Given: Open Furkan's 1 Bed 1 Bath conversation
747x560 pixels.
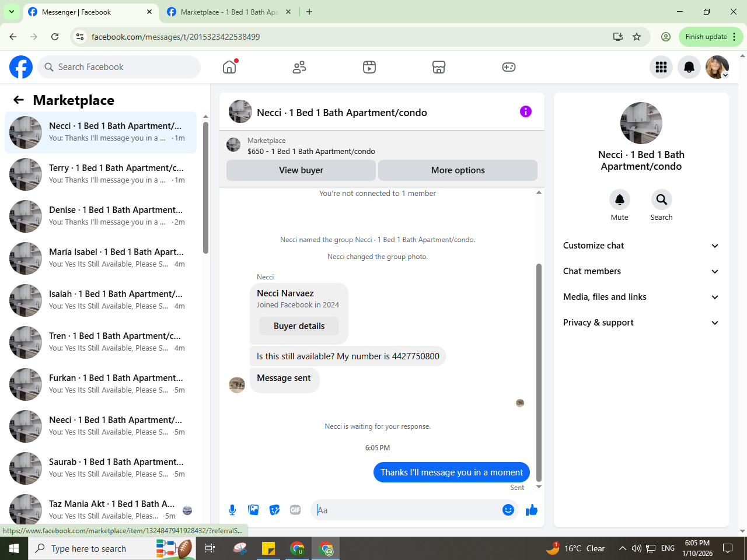Looking at the screenshot, I should click(x=100, y=384).
